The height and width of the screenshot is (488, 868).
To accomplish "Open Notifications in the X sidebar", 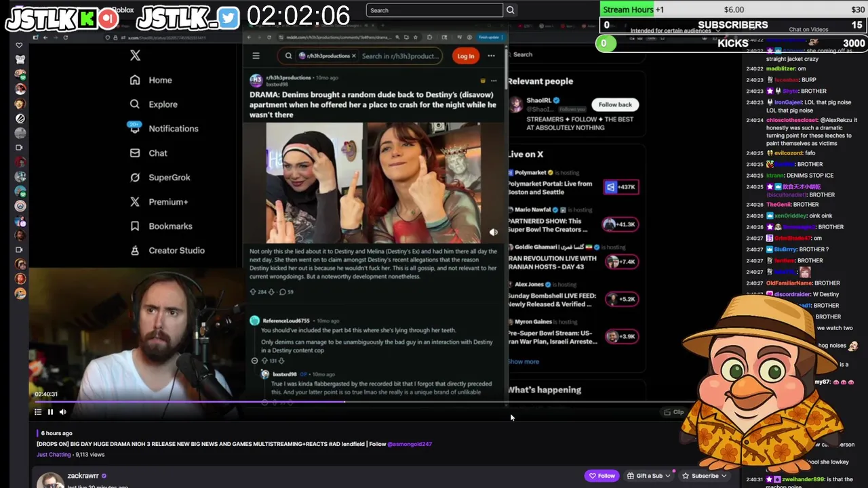I will point(163,129).
